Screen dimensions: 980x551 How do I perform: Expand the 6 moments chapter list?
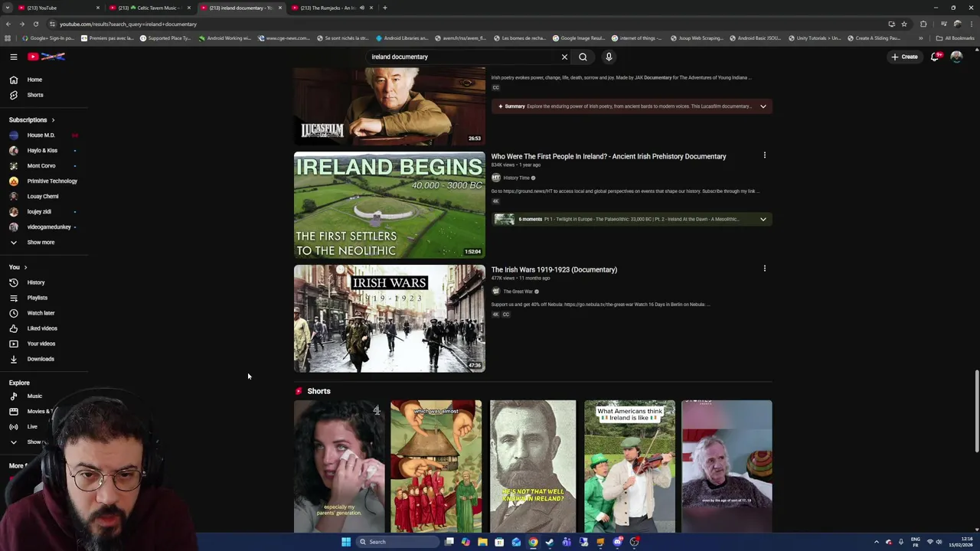(763, 219)
